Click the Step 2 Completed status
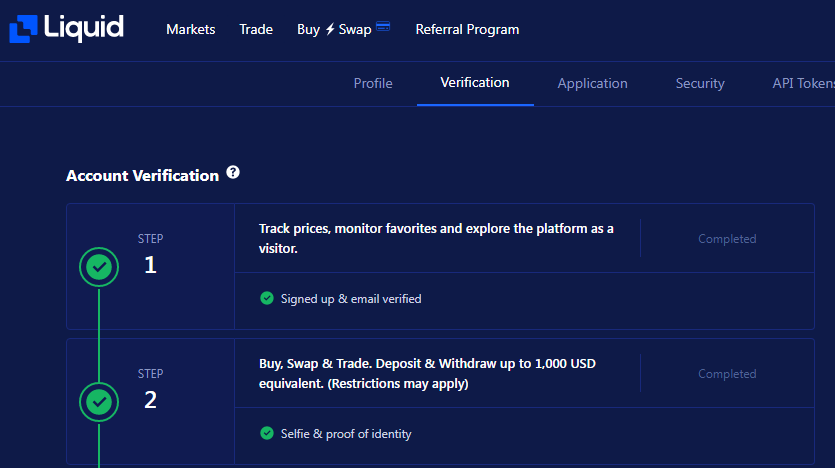835x468 pixels. 727,374
